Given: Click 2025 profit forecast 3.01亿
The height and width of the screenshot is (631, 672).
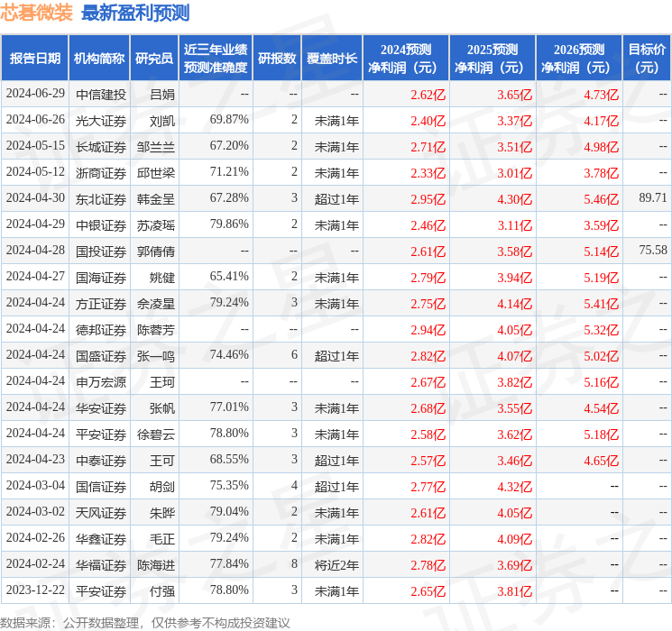Looking at the screenshot, I should 515,173.
